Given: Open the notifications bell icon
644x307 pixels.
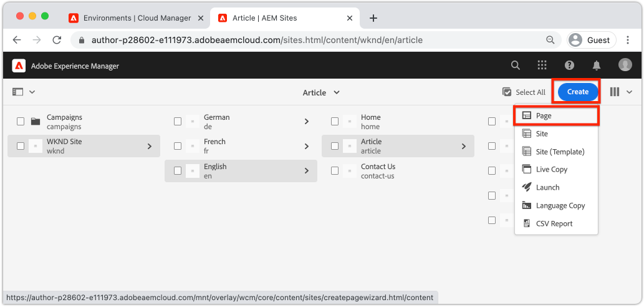Looking at the screenshot, I should pyautogui.click(x=597, y=65).
